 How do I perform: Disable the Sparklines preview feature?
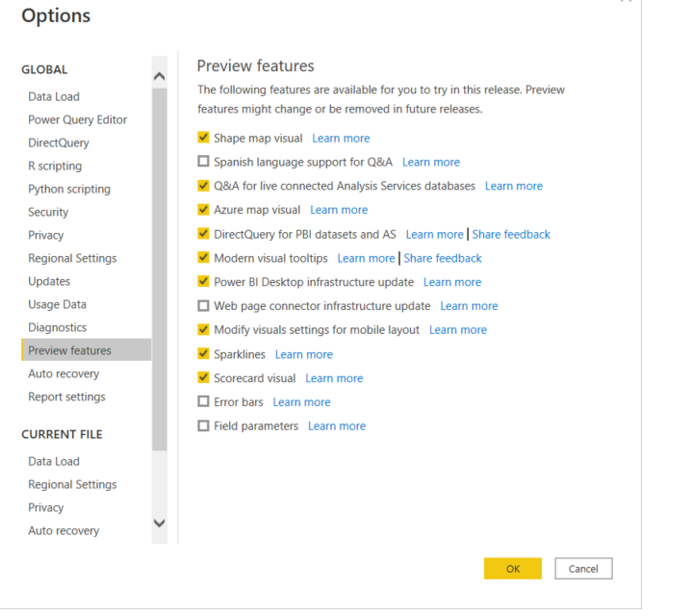point(203,353)
